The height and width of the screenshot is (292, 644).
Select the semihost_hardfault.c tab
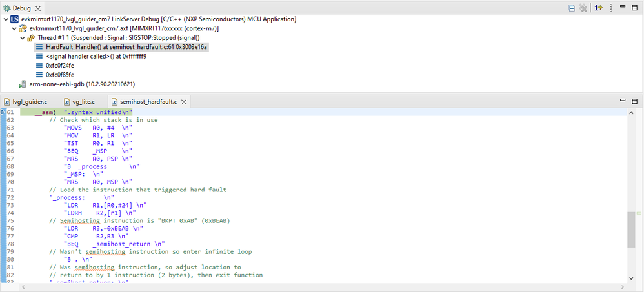(x=148, y=102)
